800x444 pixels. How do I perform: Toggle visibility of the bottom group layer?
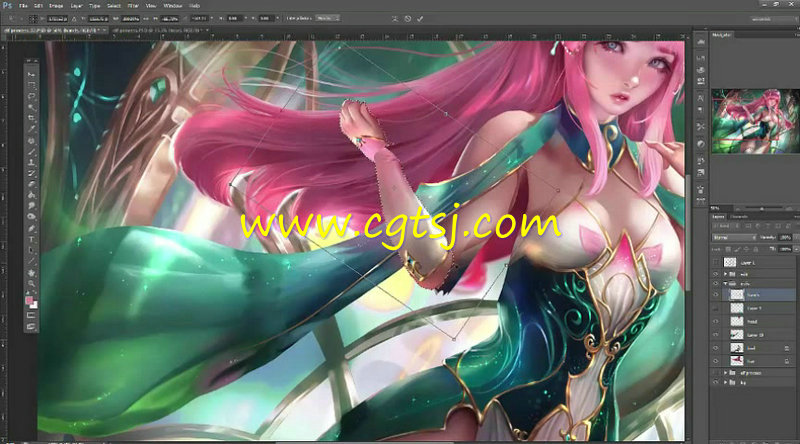[x=715, y=382]
